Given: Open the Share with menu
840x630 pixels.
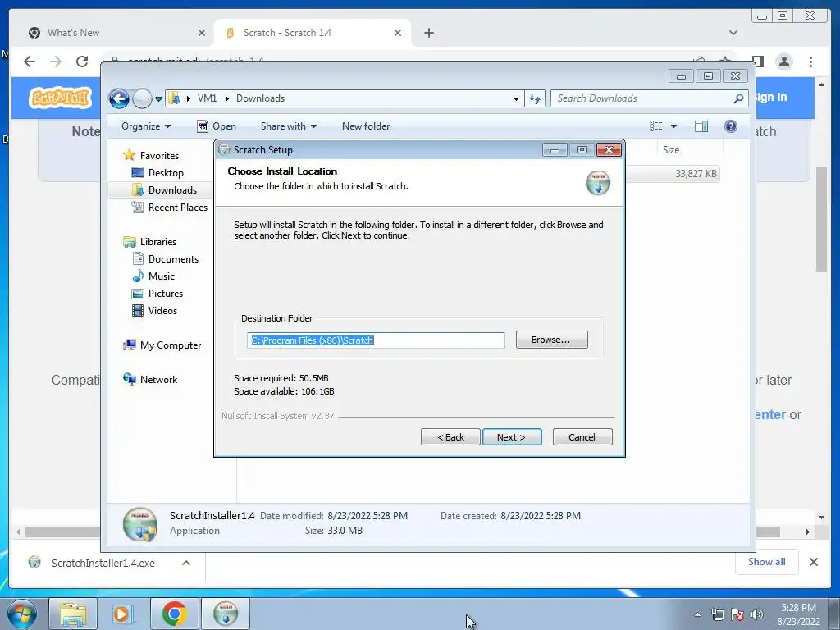Looking at the screenshot, I should (288, 126).
